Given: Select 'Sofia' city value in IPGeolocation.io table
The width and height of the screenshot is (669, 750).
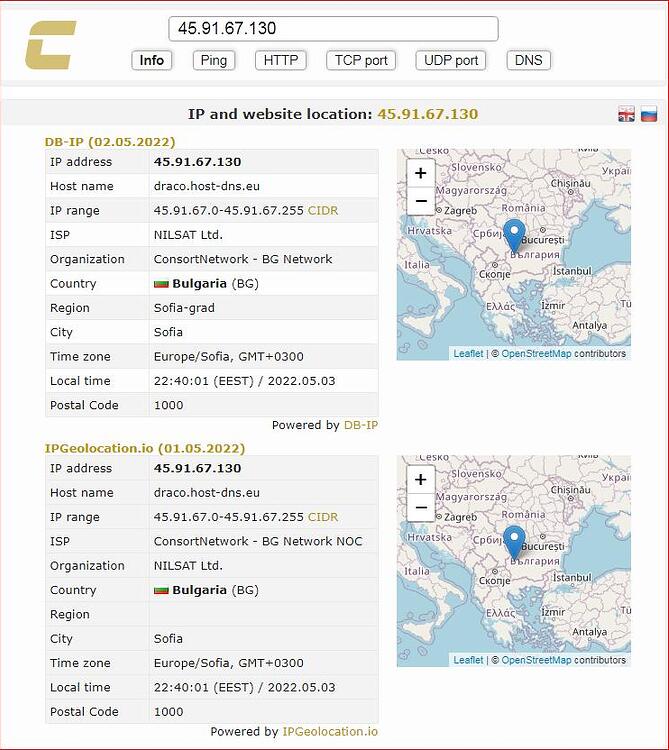Looking at the screenshot, I should tap(168, 639).
